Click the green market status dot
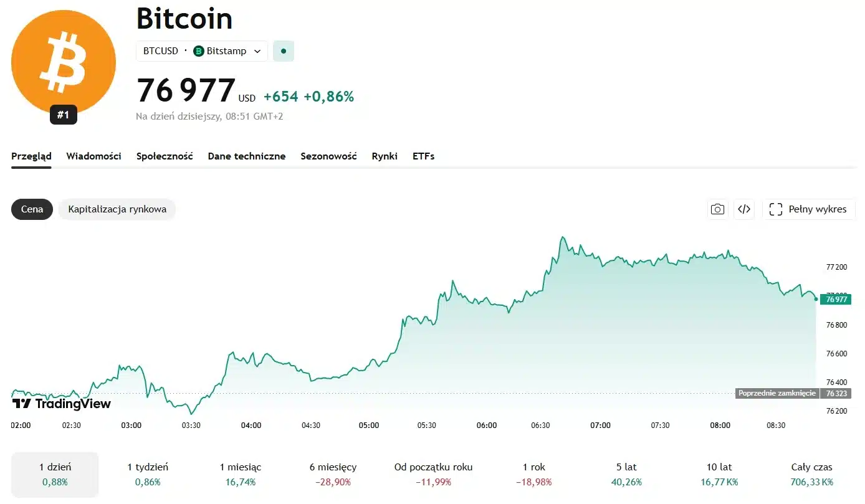The width and height of the screenshot is (865, 504). (x=284, y=51)
